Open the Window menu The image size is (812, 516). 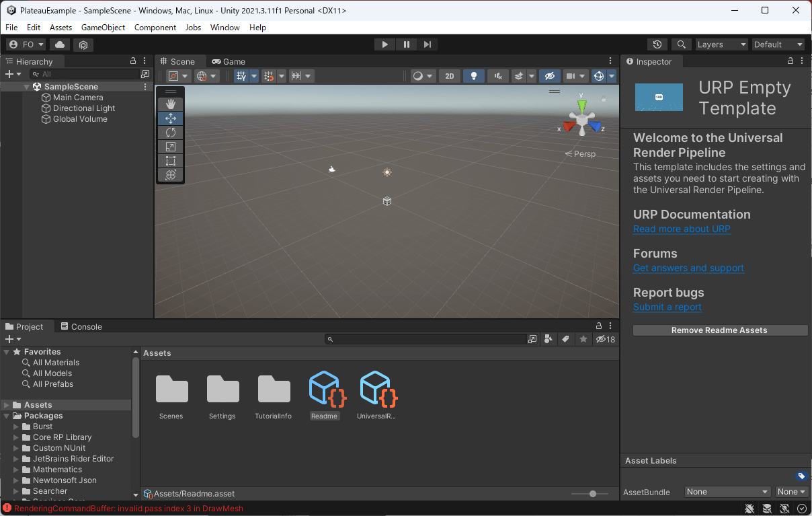click(x=225, y=28)
